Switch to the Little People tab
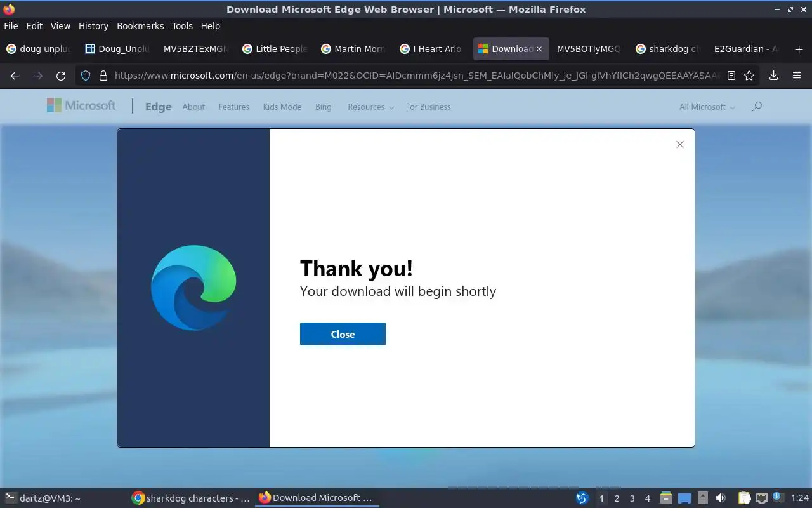The height and width of the screenshot is (508, 812). [275, 49]
